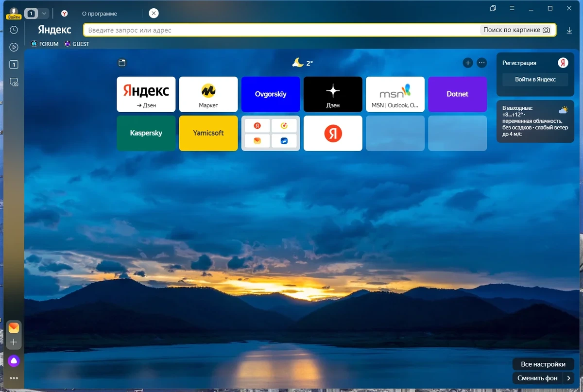The height and width of the screenshot is (392, 583).
Task: Open the purple Dotnet tile
Action: tap(457, 94)
